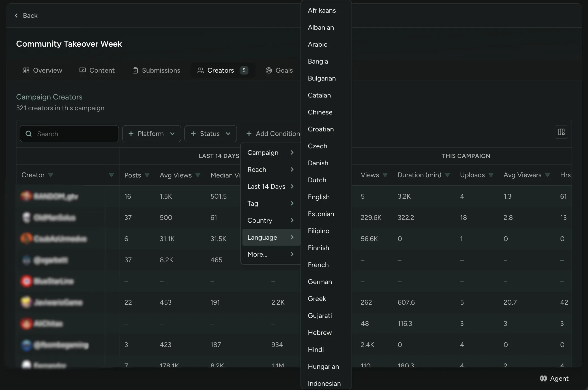Pick German in the language list
The height and width of the screenshot is (390, 588).
[x=326, y=282]
